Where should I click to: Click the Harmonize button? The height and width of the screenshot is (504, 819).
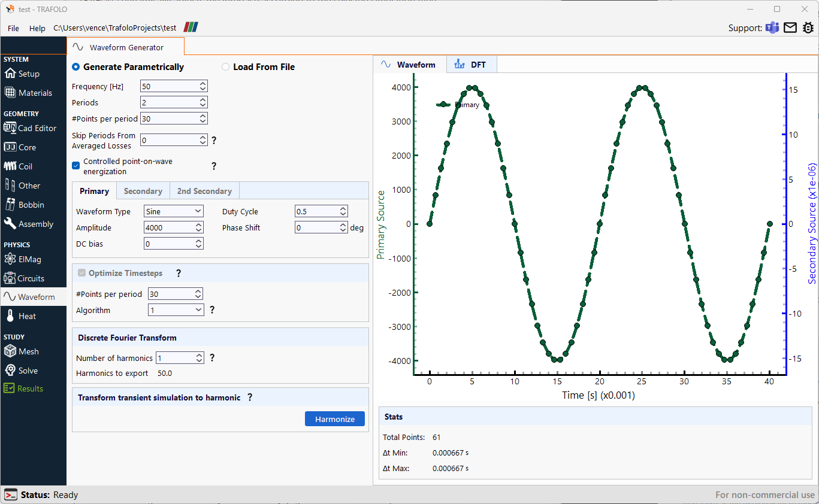coord(335,419)
